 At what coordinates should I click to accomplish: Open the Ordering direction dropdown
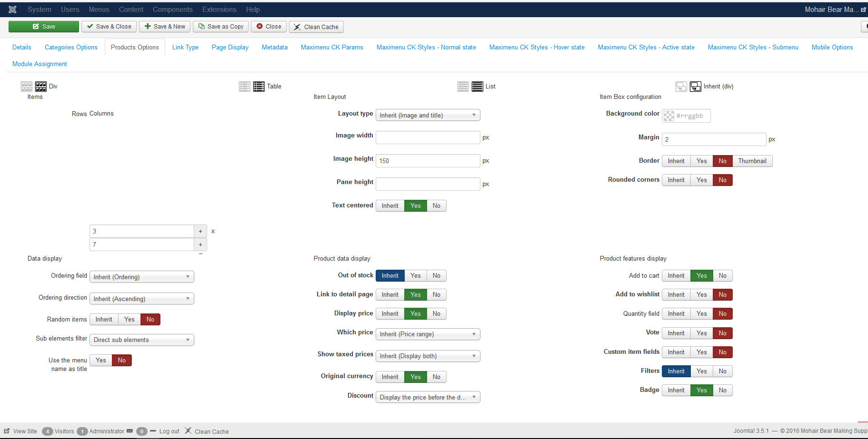pos(142,299)
